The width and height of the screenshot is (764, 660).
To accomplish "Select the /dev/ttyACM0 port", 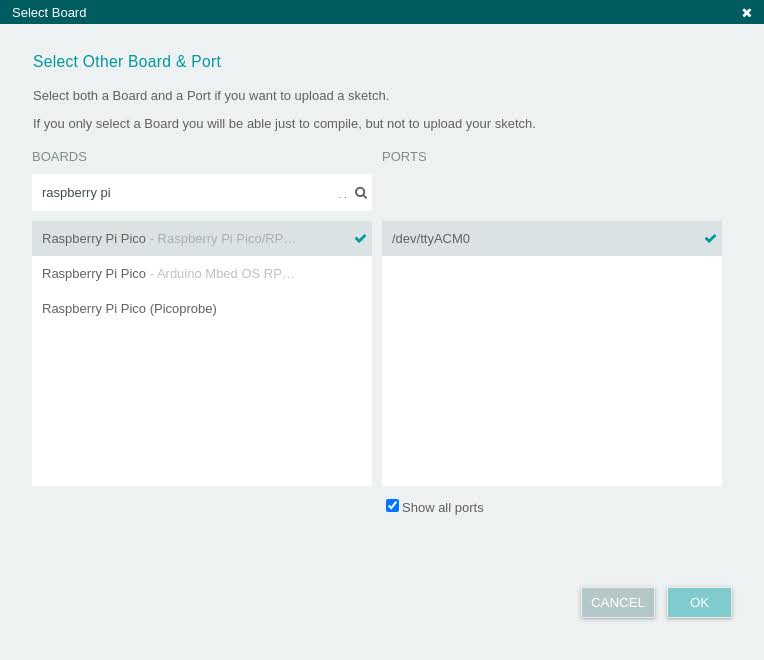I will tap(552, 239).
